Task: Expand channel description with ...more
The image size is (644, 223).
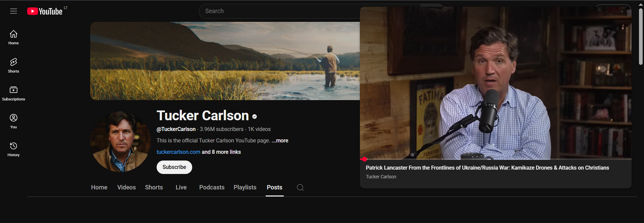Action: [280, 141]
